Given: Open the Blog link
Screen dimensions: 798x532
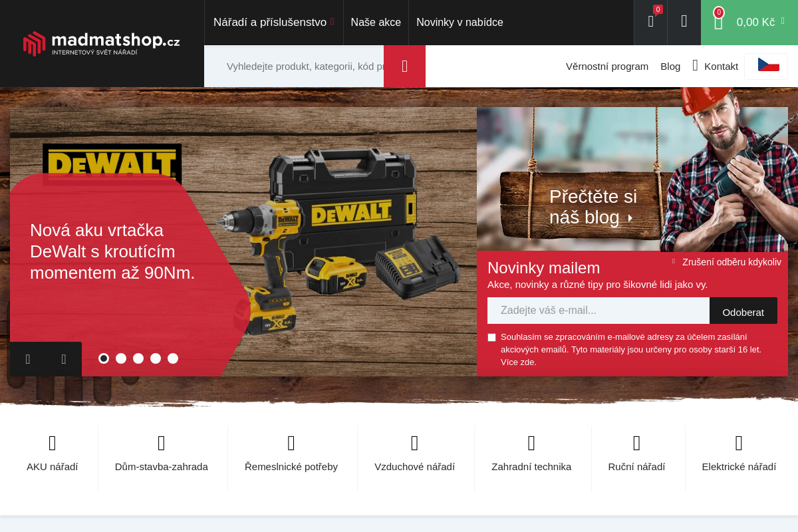Looking at the screenshot, I should pyautogui.click(x=670, y=66).
